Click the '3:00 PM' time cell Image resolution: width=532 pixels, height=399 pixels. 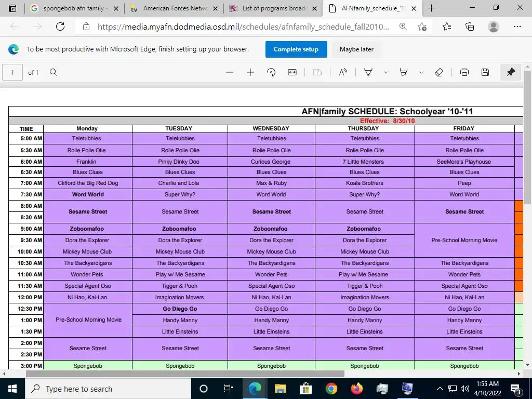(26, 366)
